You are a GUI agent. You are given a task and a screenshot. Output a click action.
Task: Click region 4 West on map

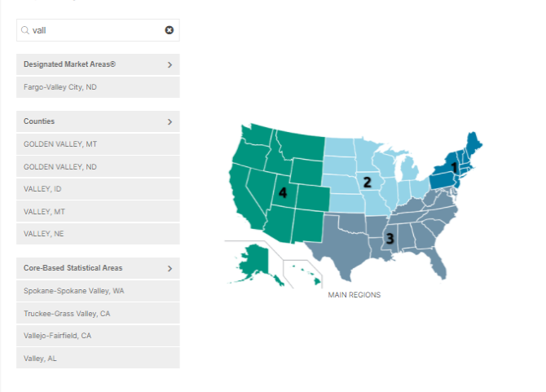282,192
